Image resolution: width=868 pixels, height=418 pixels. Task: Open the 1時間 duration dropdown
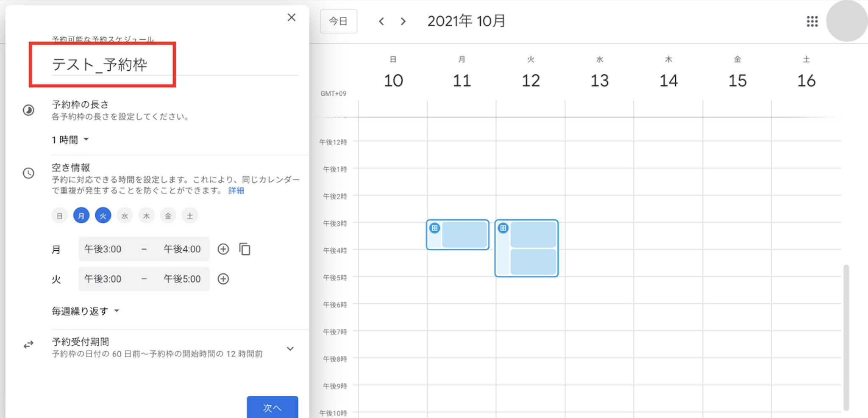(70, 140)
